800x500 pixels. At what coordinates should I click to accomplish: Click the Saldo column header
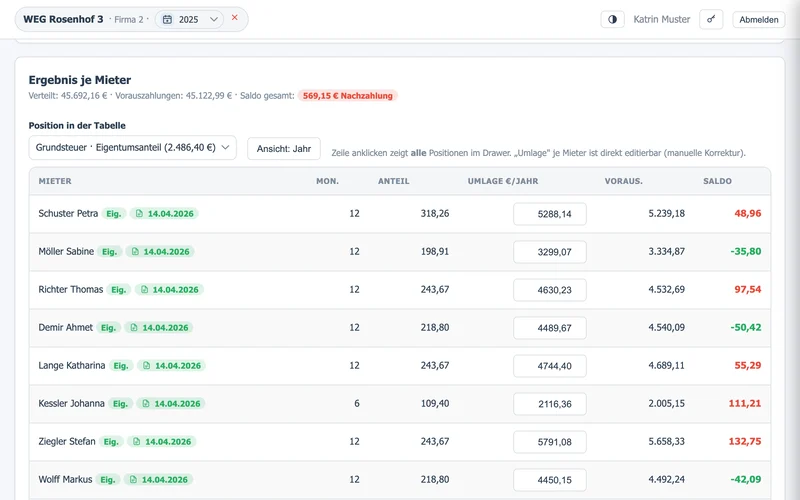717,181
